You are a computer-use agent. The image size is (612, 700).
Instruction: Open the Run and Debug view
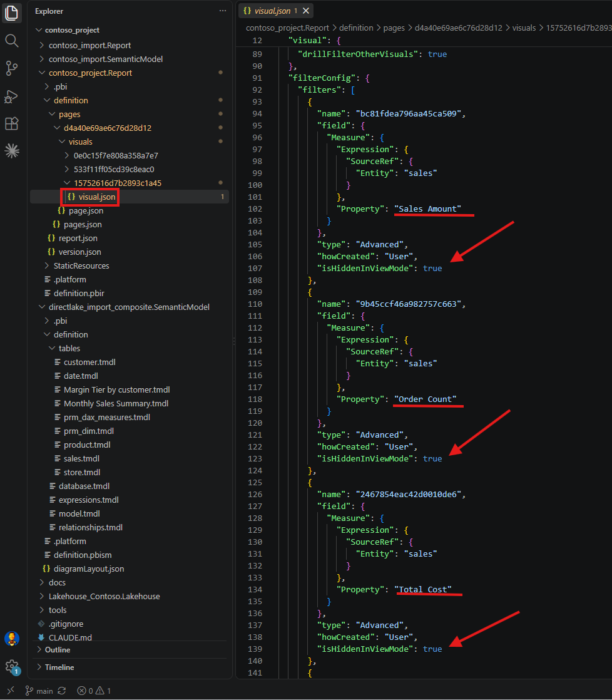(x=11, y=96)
